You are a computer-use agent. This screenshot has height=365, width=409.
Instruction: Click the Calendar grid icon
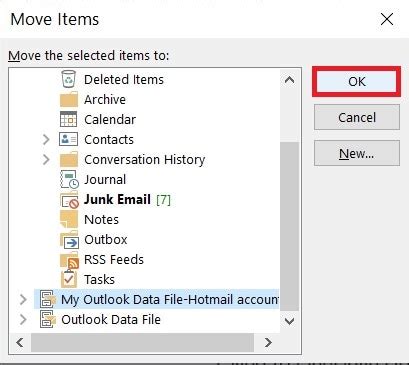(69, 119)
